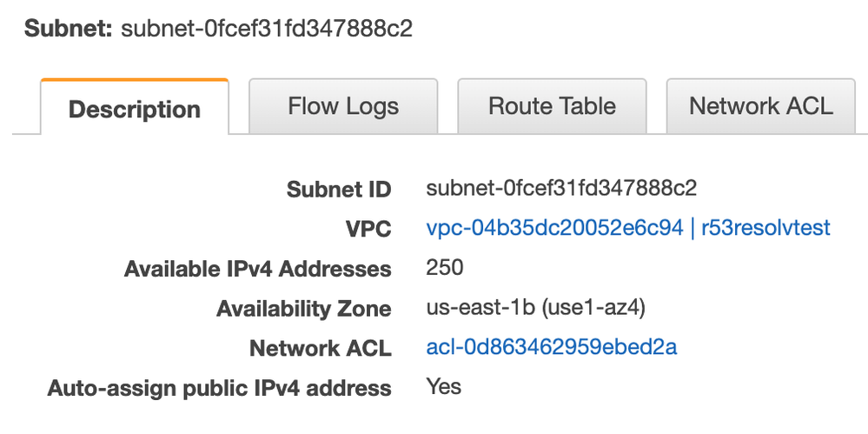Click the us-east-1b (use1-az4) zone value

click(536, 308)
